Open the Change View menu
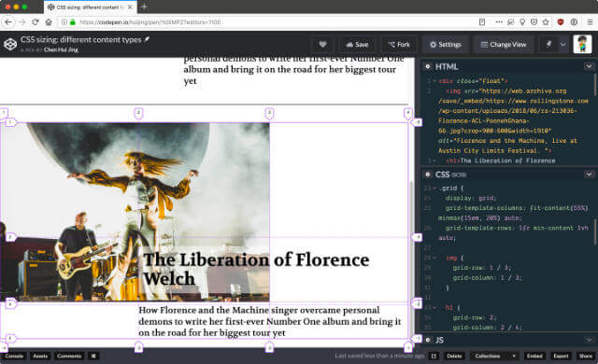The width and height of the screenshot is (598, 364). [x=504, y=44]
